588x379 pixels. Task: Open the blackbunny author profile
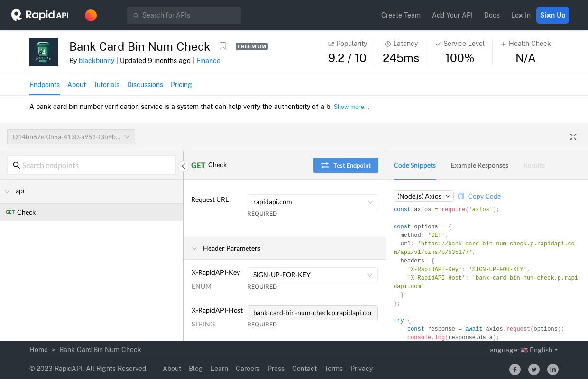[x=96, y=61]
